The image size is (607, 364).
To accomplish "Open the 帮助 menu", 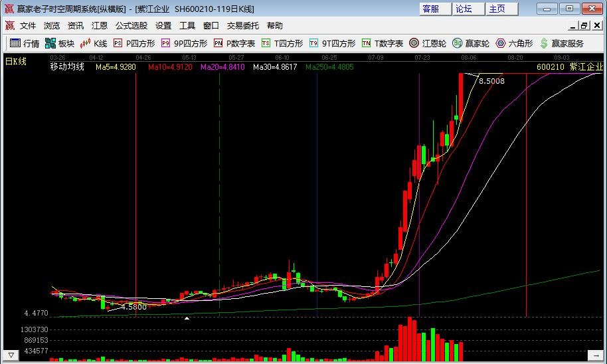I will point(275,25).
